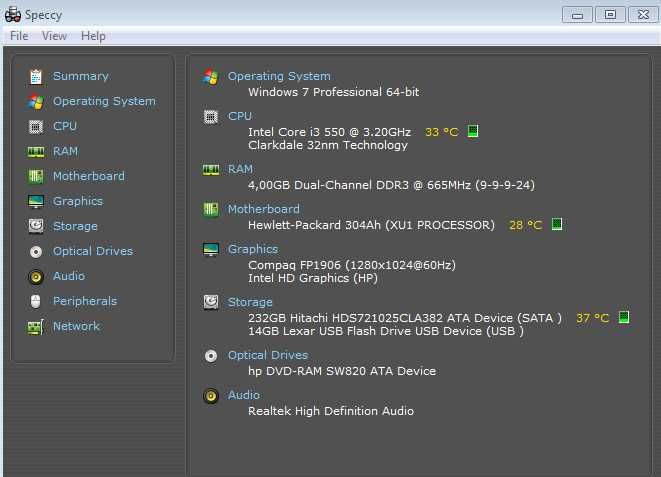Click Audio heading link in main panel
661x477 pixels.
[x=244, y=395]
